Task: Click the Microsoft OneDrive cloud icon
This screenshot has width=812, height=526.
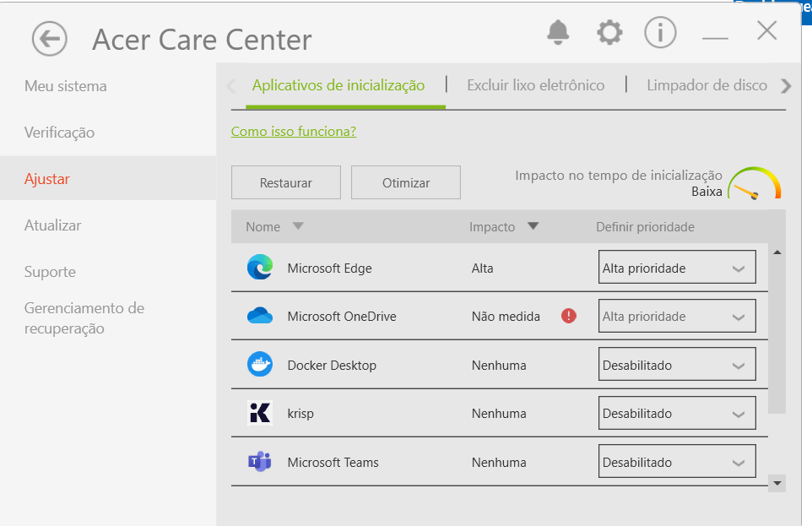Action: click(260, 316)
